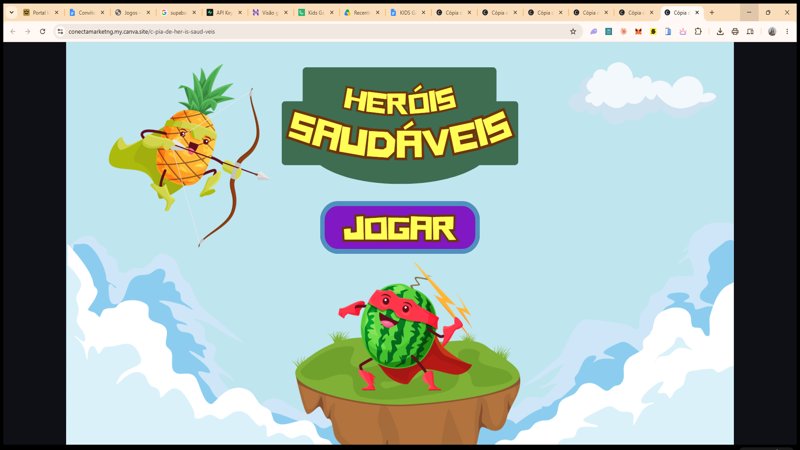Open the Extensions puzzle-piece menu
800x450 pixels.
698,32
